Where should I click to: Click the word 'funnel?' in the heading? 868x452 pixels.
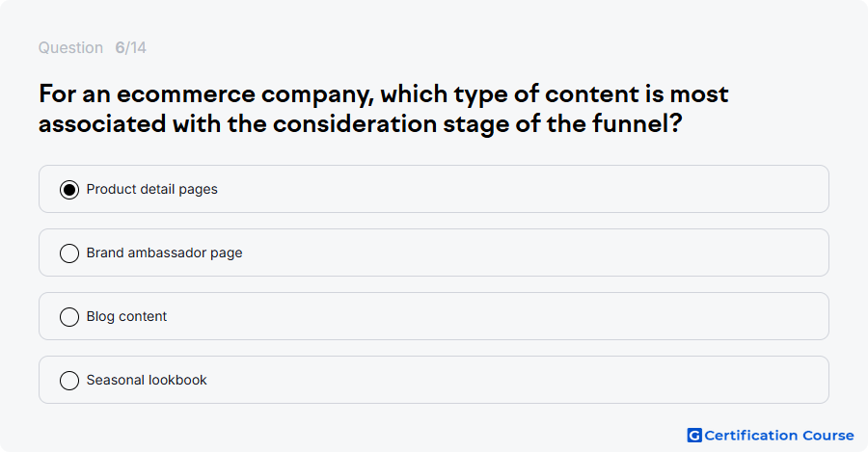[x=637, y=122]
